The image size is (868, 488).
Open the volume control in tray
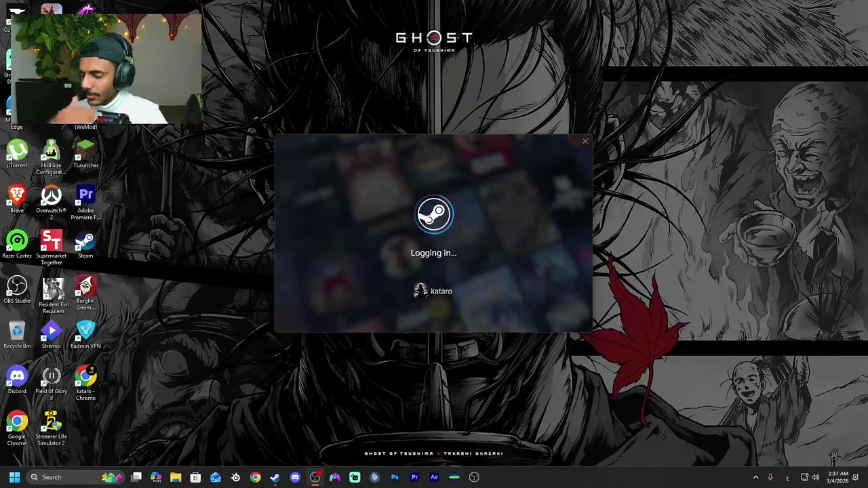pyautogui.click(x=816, y=477)
